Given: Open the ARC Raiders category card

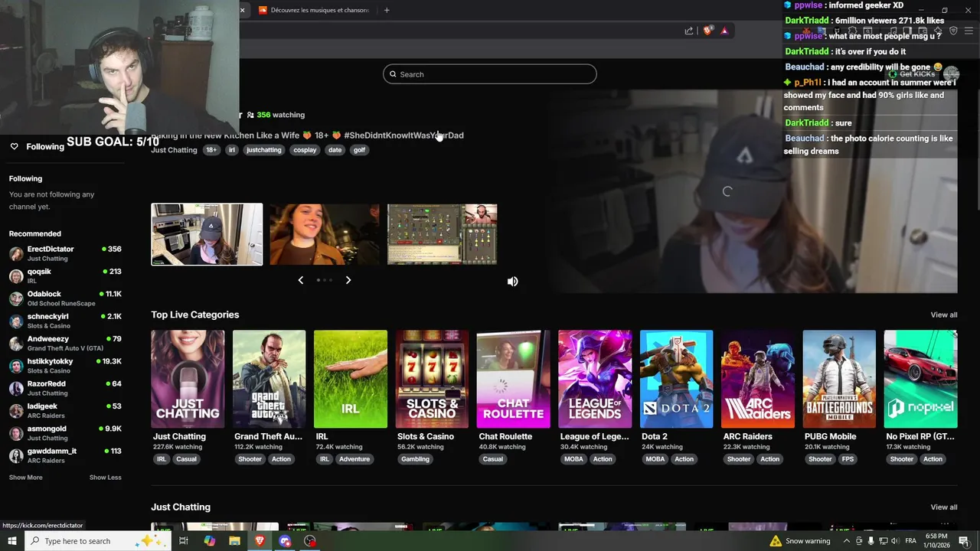Looking at the screenshot, I should click(758, 379).
